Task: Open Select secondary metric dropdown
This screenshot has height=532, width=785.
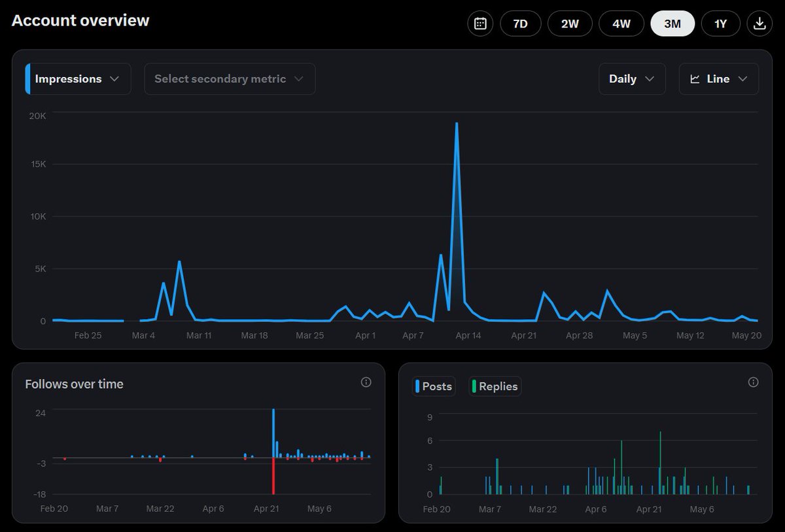Action: [230, 79]
